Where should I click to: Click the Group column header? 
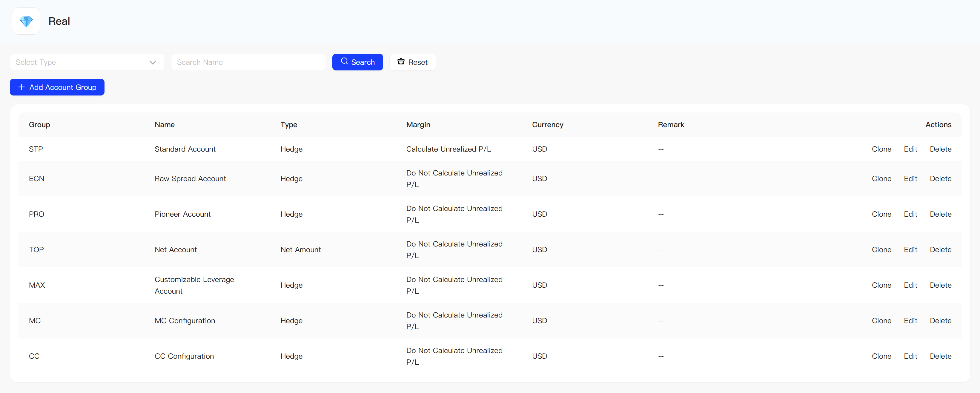pos(40,125)
